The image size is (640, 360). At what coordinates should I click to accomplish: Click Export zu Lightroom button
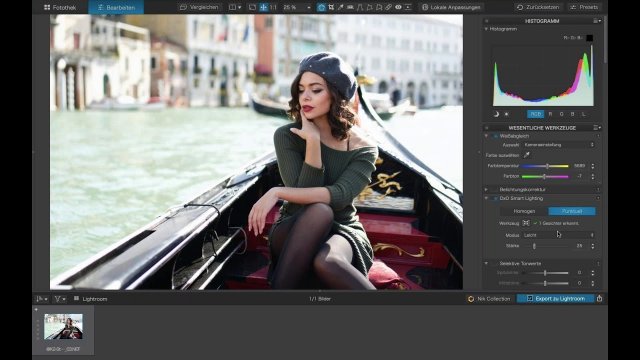556,298
